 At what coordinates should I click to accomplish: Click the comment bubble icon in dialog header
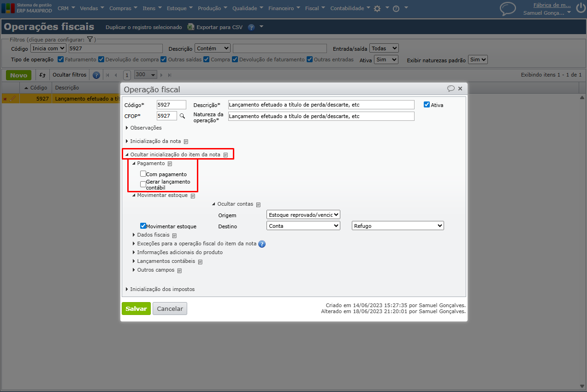(x=451, y=89)
